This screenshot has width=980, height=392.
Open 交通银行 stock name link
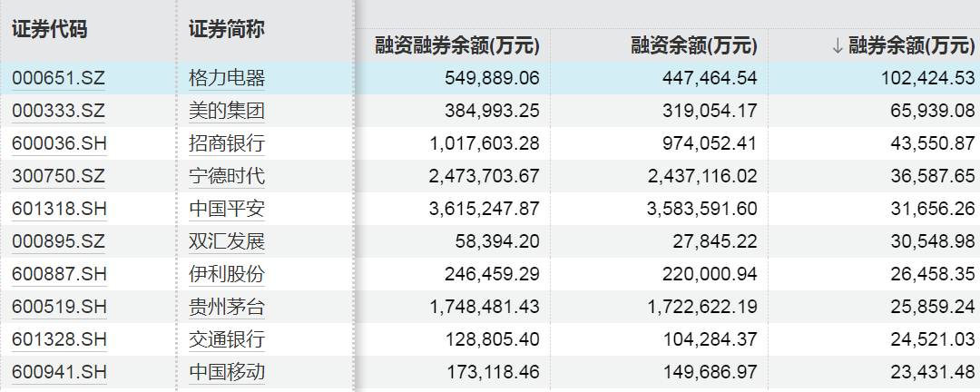coord(227,339)
